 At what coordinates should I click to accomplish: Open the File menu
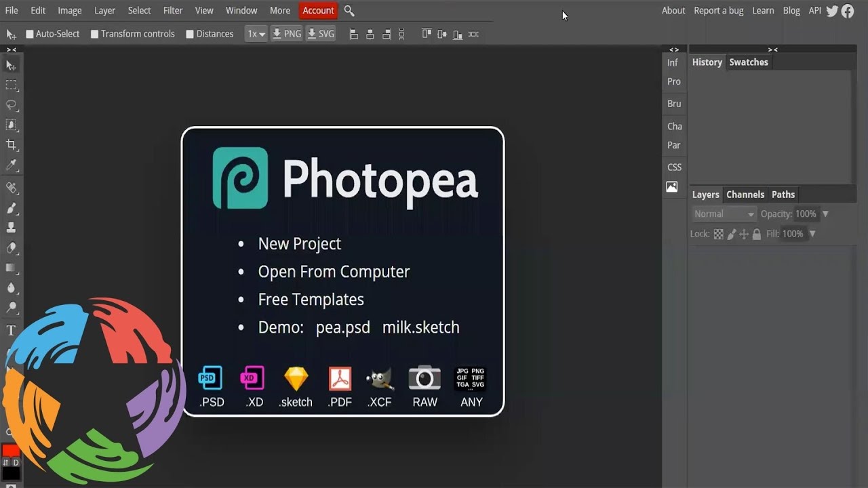pos(12,11)
